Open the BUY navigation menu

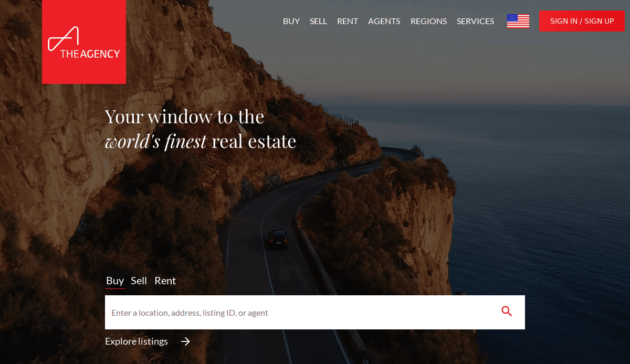291,21
